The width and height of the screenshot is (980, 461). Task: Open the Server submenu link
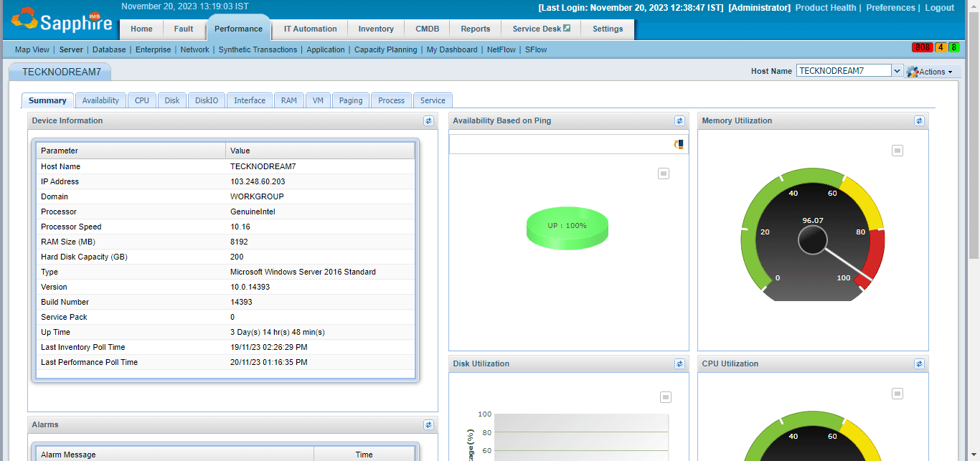click(x=71, y=49)
